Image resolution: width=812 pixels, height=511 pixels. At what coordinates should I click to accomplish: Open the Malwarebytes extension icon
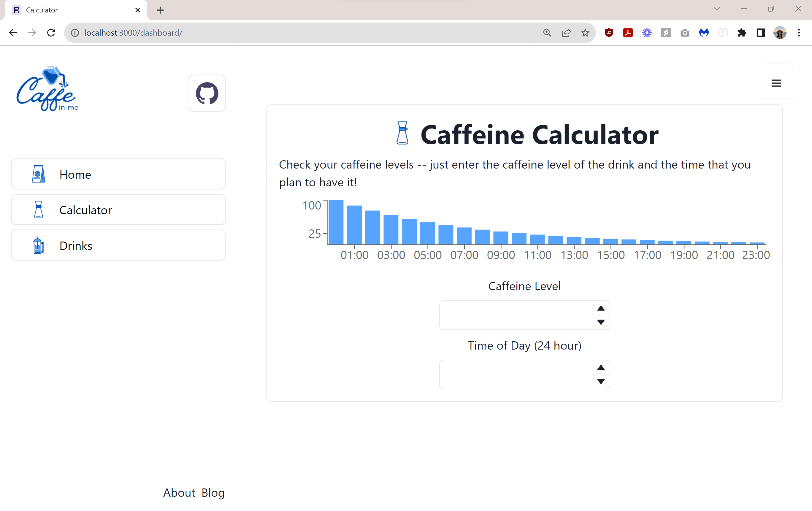click(704, 33)
